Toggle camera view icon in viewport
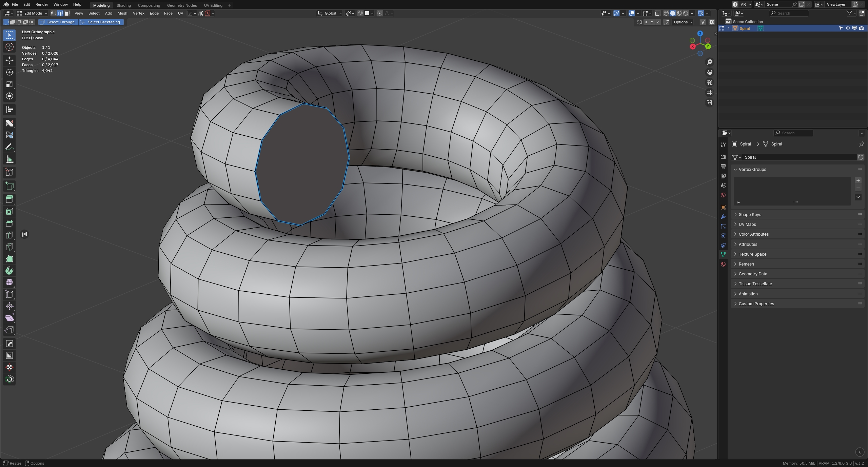The width and height of the screenshot is (868, 467). pos(709,82)
